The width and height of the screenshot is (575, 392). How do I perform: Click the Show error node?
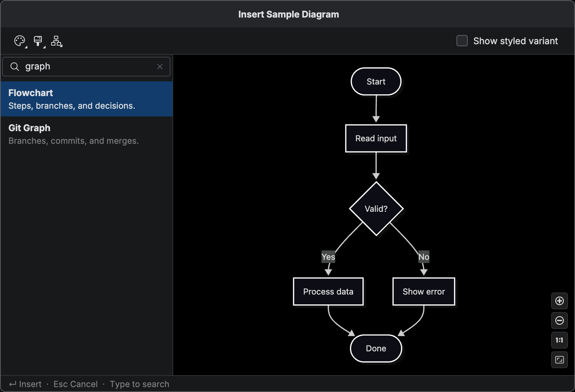(424, 292)
